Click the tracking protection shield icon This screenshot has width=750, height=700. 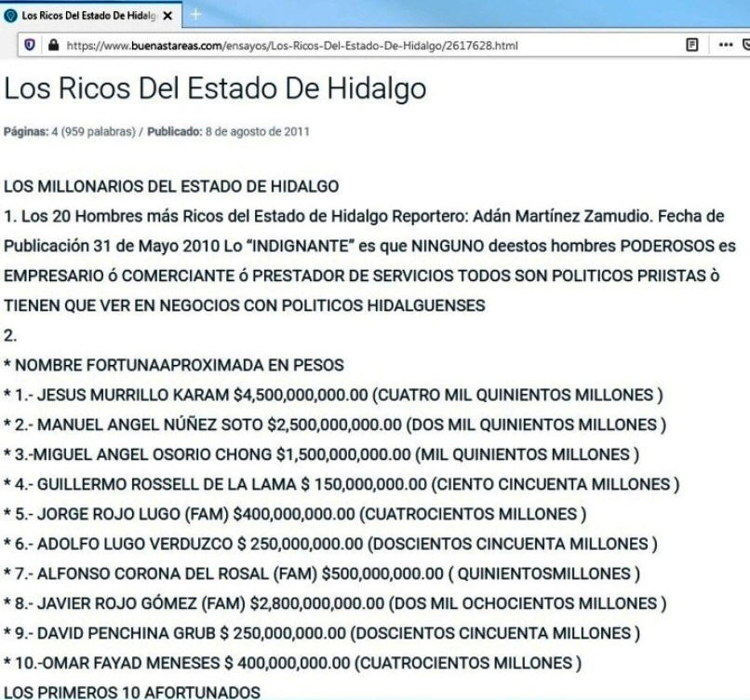pos(30,45)
